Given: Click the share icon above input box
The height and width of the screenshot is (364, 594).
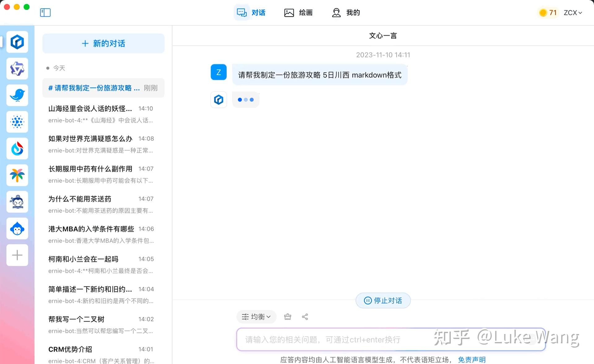Looking at the screenshot, I should pyautogui.click(x=305, y=317).
